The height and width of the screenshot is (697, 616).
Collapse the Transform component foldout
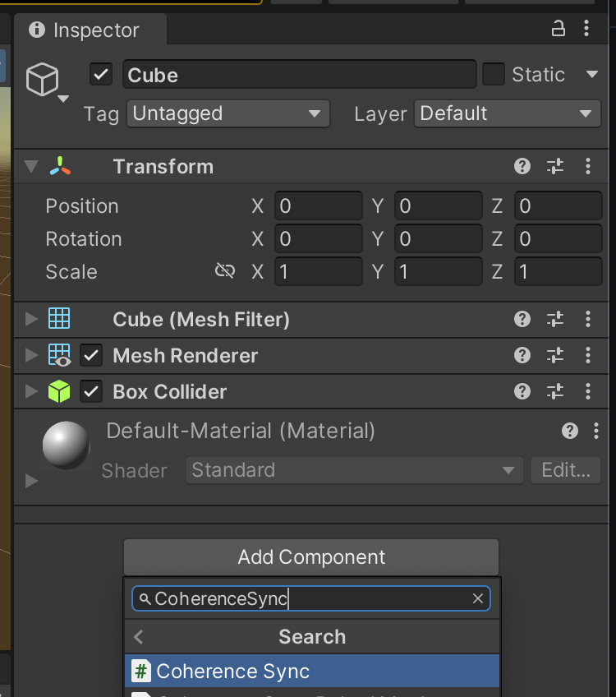click(31, 167)
